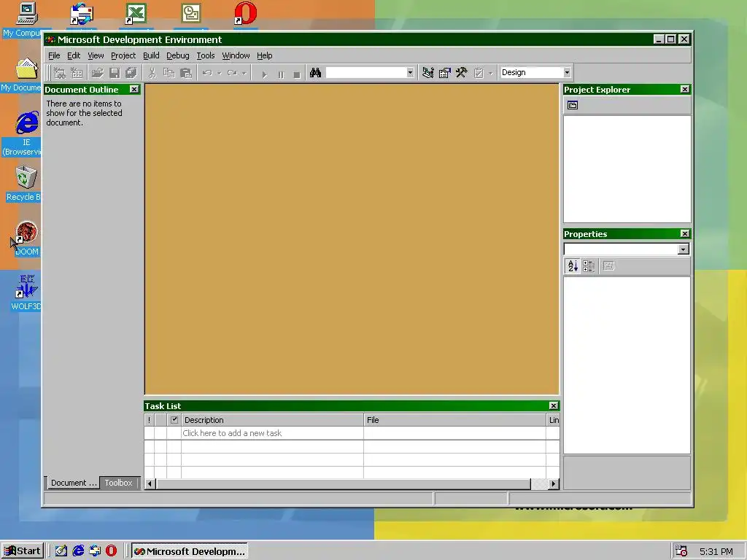Click the Paste clipboard icon
The height and width of the screenshot is (560, 747).
pyautogui.click(x=186, y=73)
